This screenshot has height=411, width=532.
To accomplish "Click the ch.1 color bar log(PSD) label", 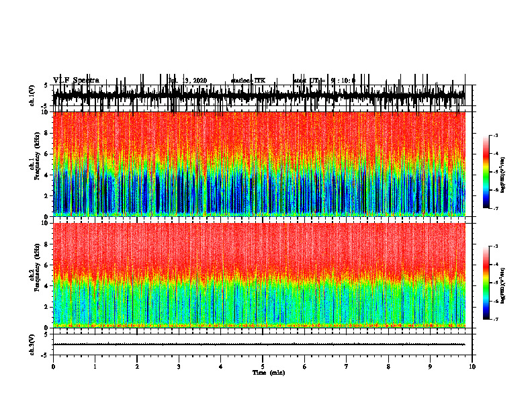I will click(502, 175).
